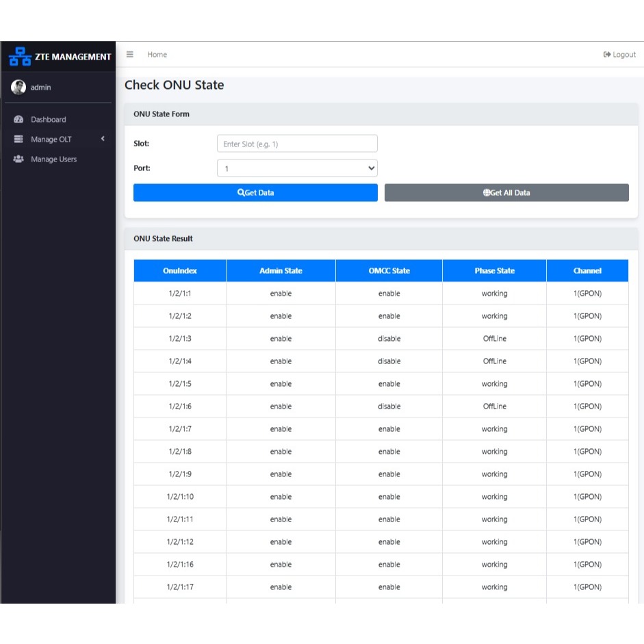Open the Port dropdown arrow control
Screen dimensions: 644x644
point(370,168)
